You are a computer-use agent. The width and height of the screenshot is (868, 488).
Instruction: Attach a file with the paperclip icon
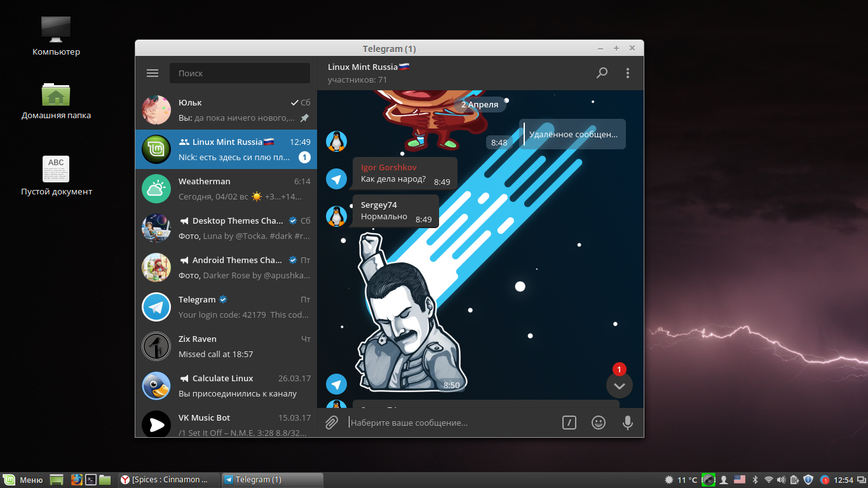332,423
